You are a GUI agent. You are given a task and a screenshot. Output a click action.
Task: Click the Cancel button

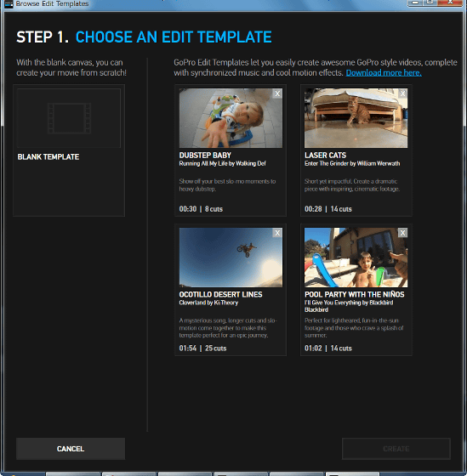click(x=71, y=449)
